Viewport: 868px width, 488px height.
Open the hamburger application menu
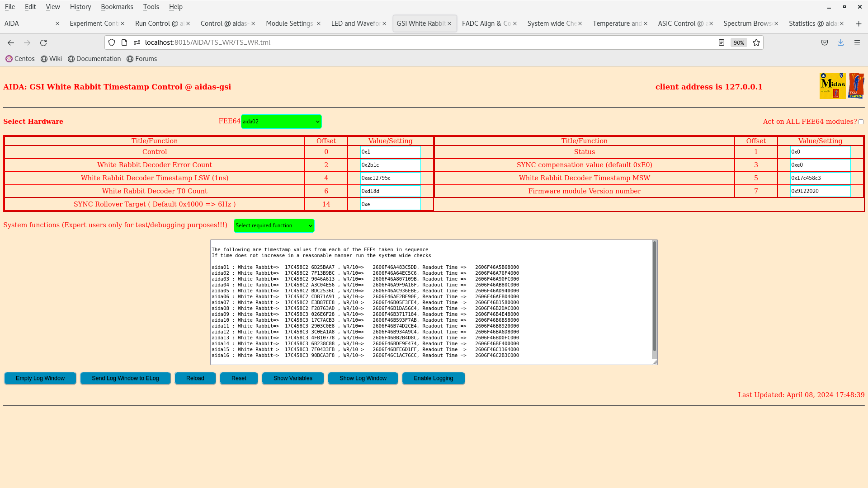click(x=857, y=42)
